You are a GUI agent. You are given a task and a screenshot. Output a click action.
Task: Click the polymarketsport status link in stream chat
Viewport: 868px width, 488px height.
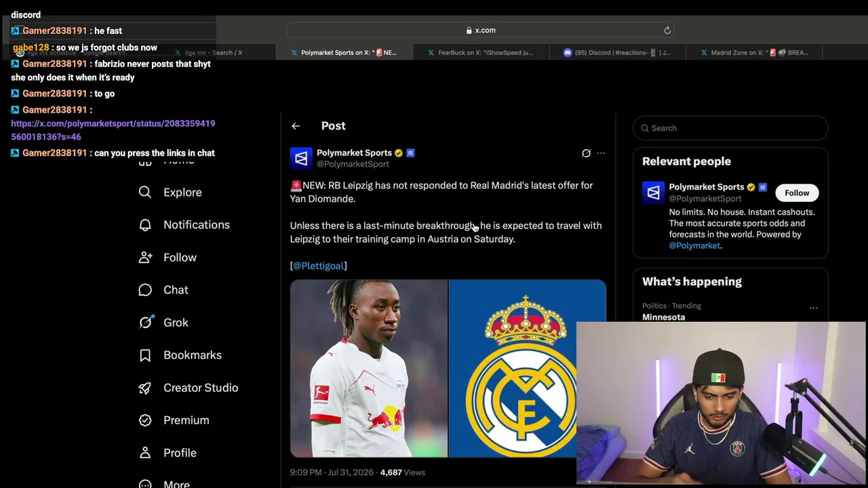point(113,130)
